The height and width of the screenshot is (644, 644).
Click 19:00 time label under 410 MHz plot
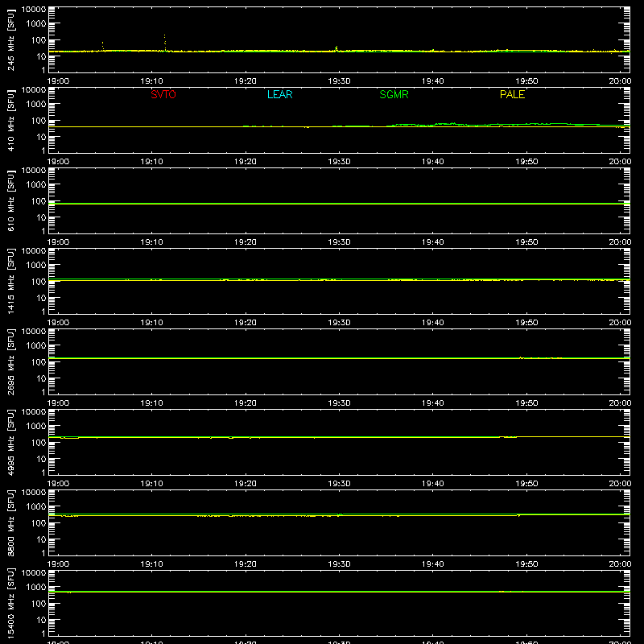click(58, 162)
